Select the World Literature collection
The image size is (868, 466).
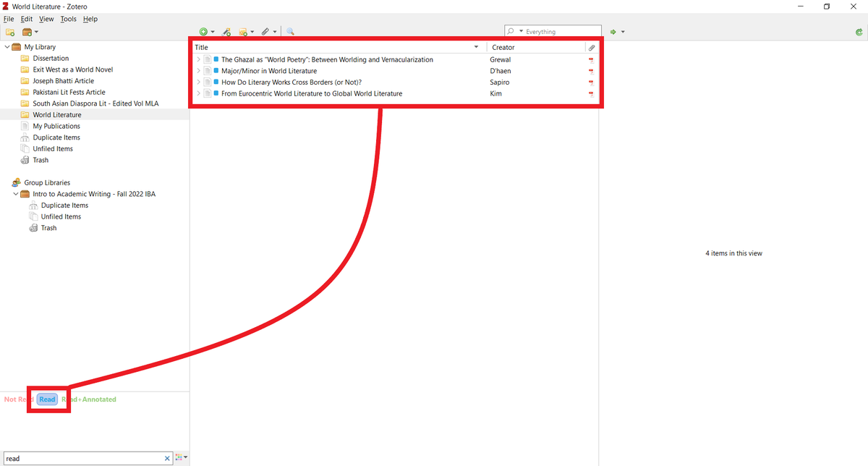tap(57, 114)
